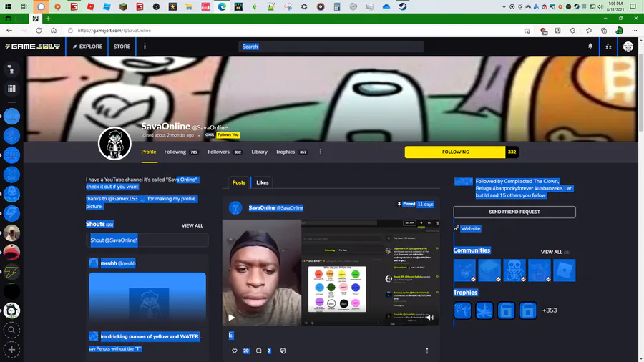Open a new browser tab

pos(48,19)
